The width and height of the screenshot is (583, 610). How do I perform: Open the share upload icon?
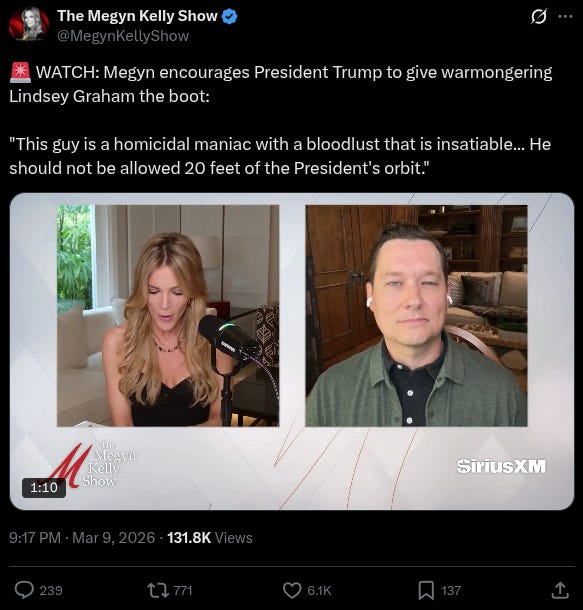click(x=560, y=590)
